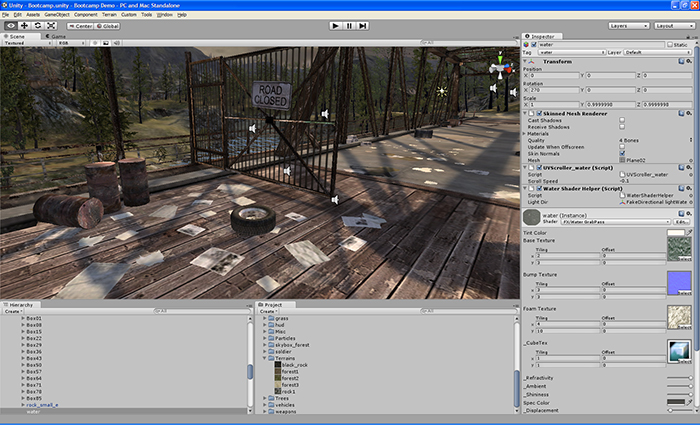Toggle scene lighting button in Scene bar
The image size is (700, 425).
[x=95, y=43]
